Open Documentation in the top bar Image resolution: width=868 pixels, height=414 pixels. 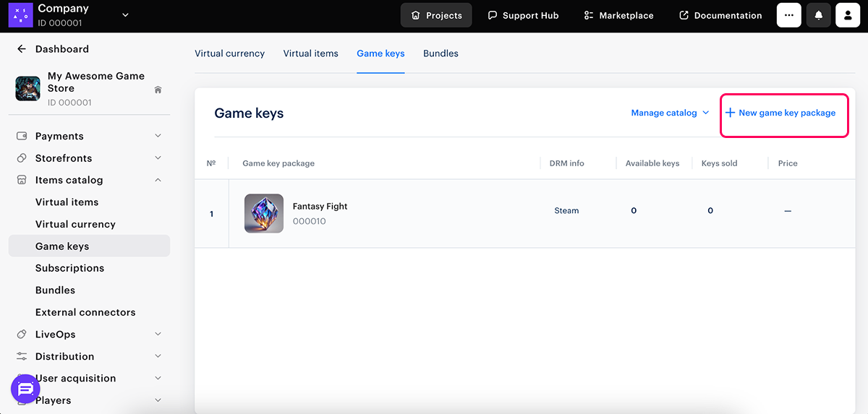click(x=720, y=15)
